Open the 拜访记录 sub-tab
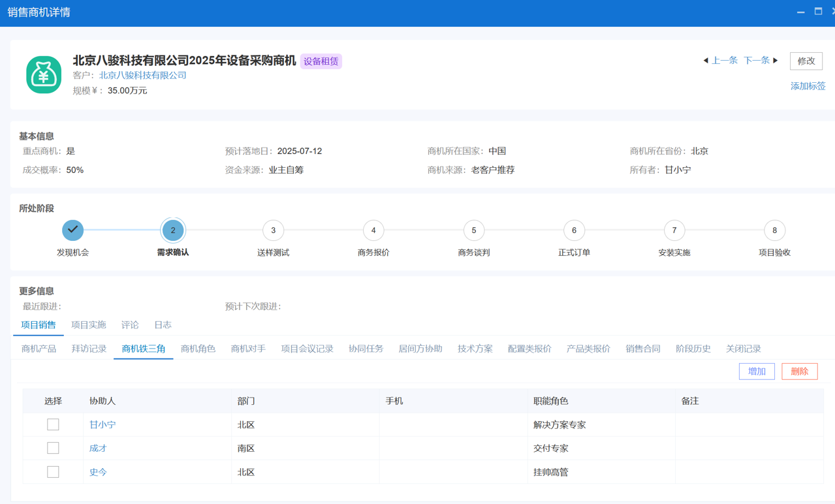835x504 pixels. (89, 348)
